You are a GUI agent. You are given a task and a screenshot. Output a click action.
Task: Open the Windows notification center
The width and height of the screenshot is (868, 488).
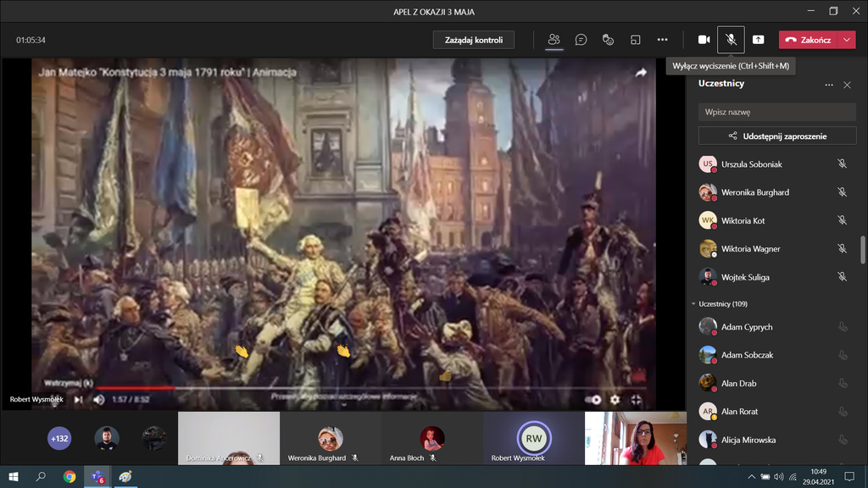tap(849, 476)
